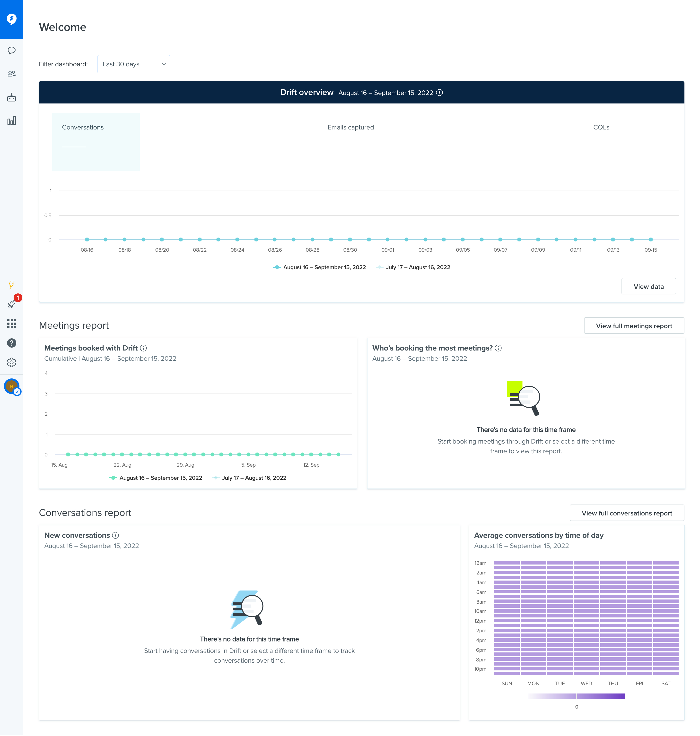Click the 10pm heatmap row label
Image resolution: width=700 pixels, height=736 pixels.
(x=480, y=669)
